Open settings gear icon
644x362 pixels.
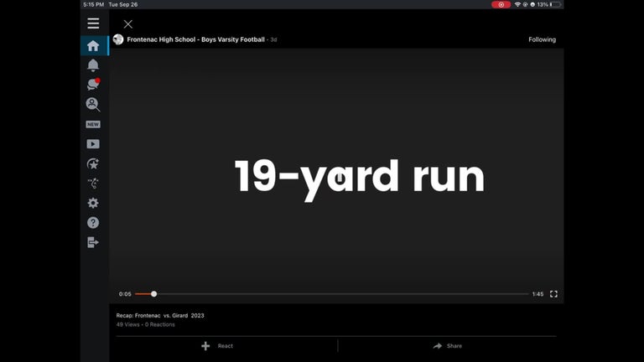[x=93, y=203]
